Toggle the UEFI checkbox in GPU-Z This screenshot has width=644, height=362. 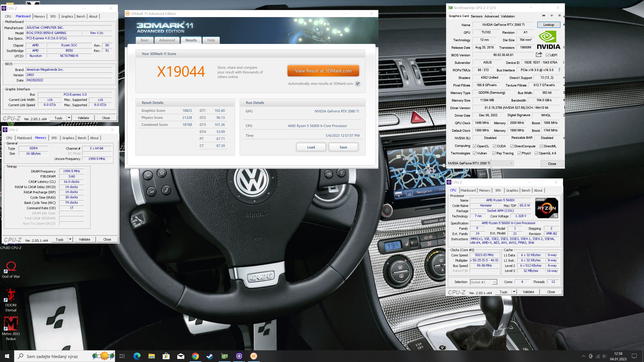547,55
